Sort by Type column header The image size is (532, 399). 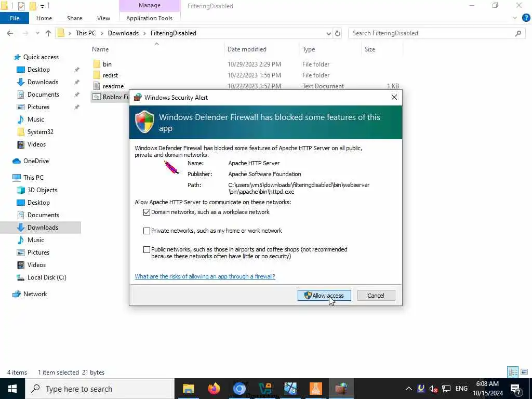click(x=309, y=49)
